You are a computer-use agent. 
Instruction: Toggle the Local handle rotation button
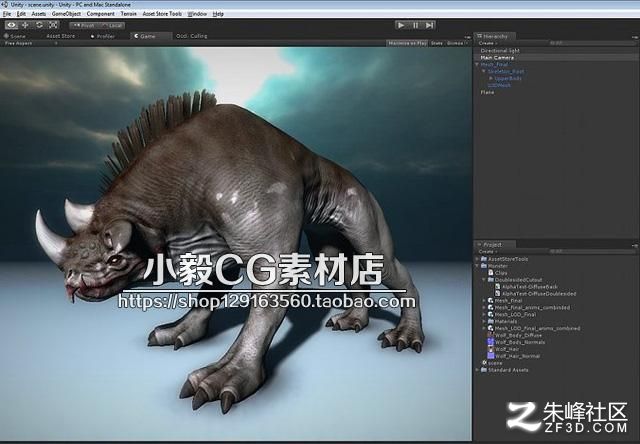111,25
